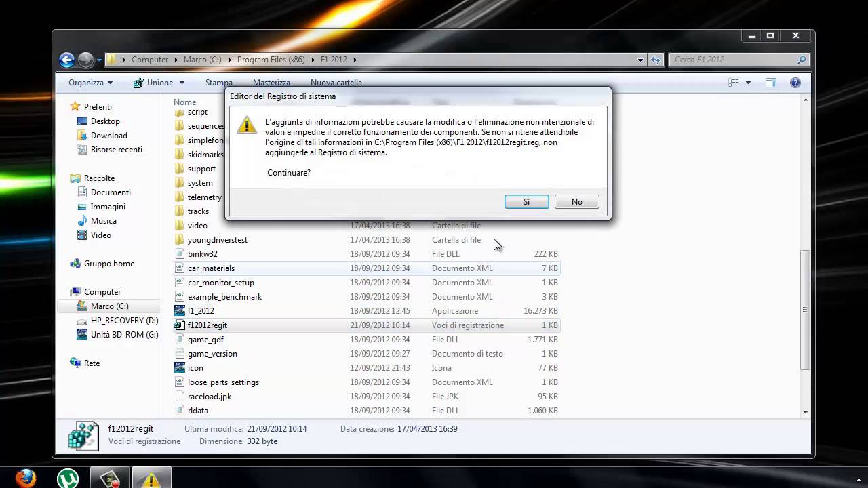Viewport: 868px width, 488px height.
Task: Click Stampa in the toolbar
Action: [x=219, y=83]
